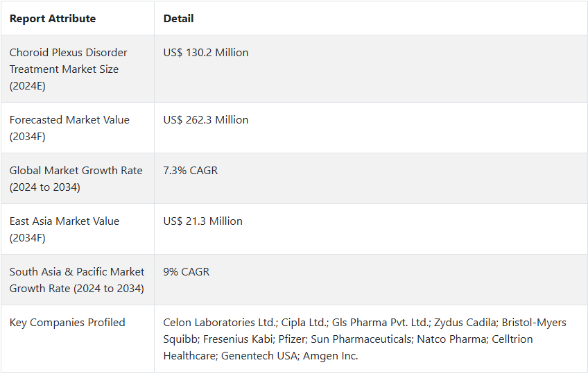588x374 pixels.
Task: Select the Choroid Plexus Disorder Treatment Market Size cell
Action: [77, 69]
